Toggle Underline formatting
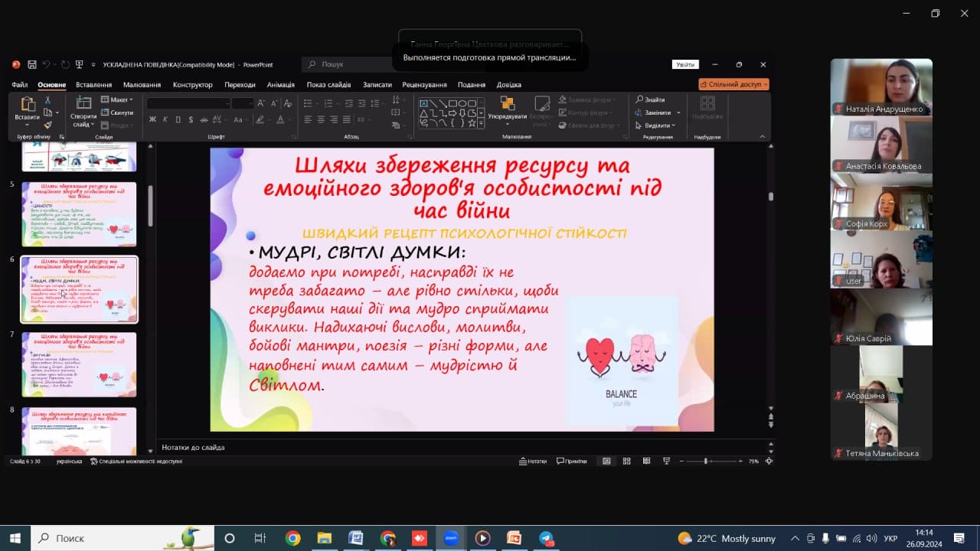The width and height of the screenshot is (980, 551). click(x=178, y=119)
